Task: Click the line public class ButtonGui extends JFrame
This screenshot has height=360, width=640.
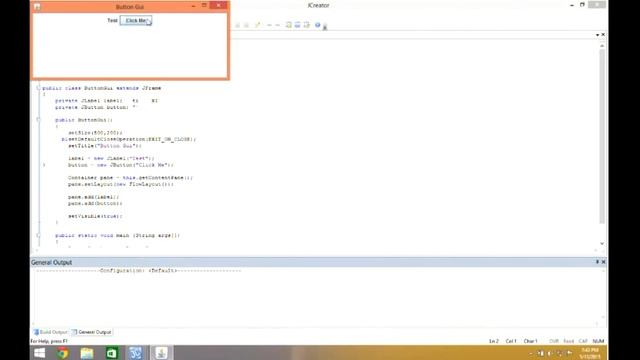Action: [102, 88]
